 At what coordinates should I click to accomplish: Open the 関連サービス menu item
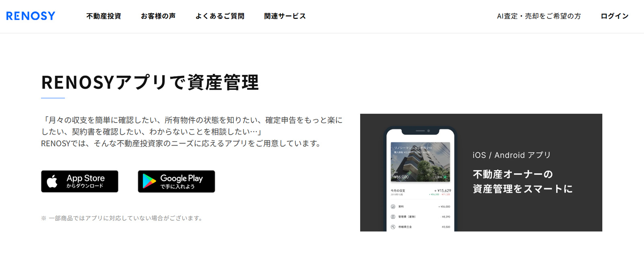coord(285,16)
